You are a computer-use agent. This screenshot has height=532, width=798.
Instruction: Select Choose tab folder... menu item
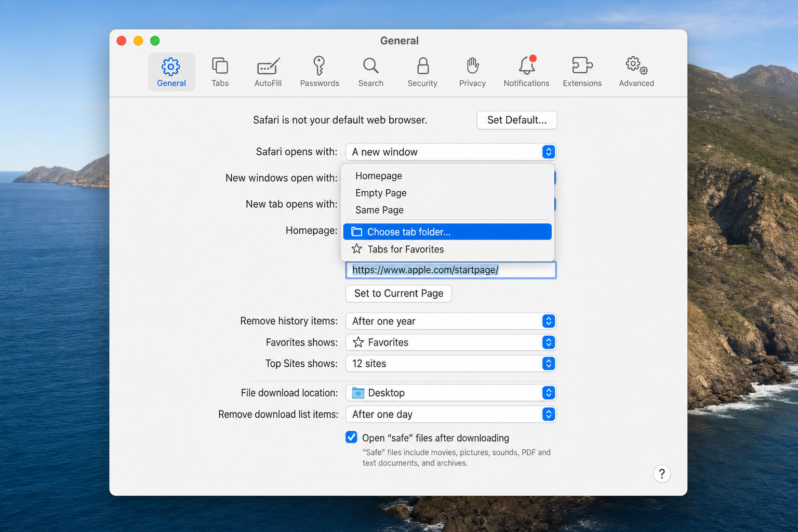(x=447, y=232)
